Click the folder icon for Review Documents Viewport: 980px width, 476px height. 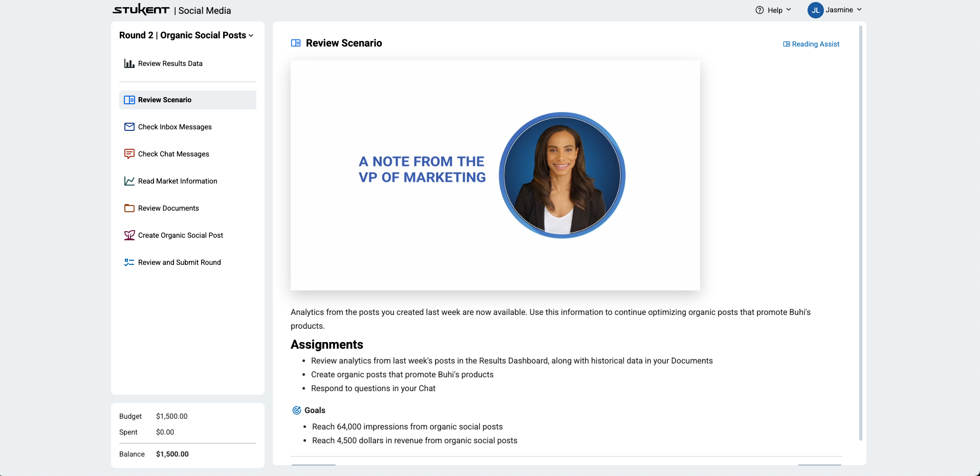(x=129, y=208)
